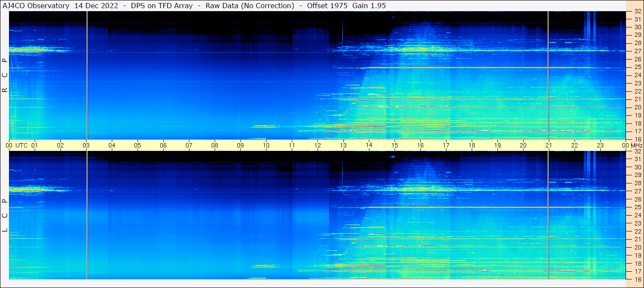
Task: Click the 16 frequency tick of LCP panel
Action: click(x=637, y=279)
